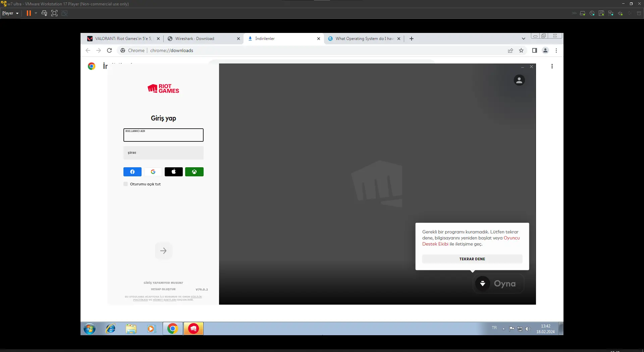
Task: Launch Internet Explorer from the taskbar
Action: 110,328
